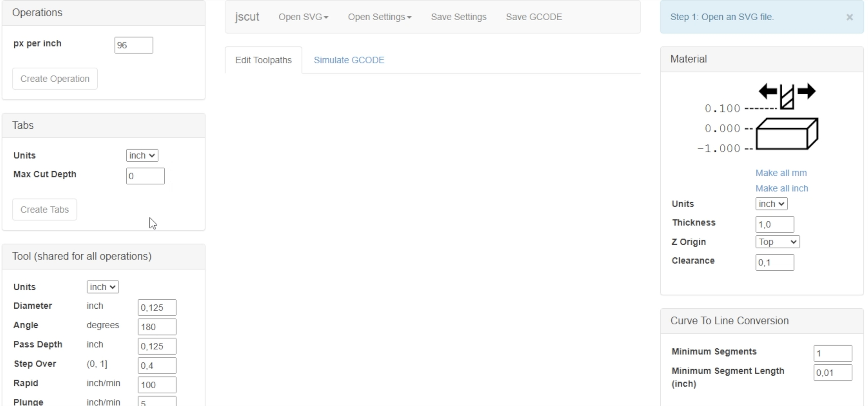Click Save GCODE in navbar
This screenshot has width=868, height=406.
click(533, 17)
